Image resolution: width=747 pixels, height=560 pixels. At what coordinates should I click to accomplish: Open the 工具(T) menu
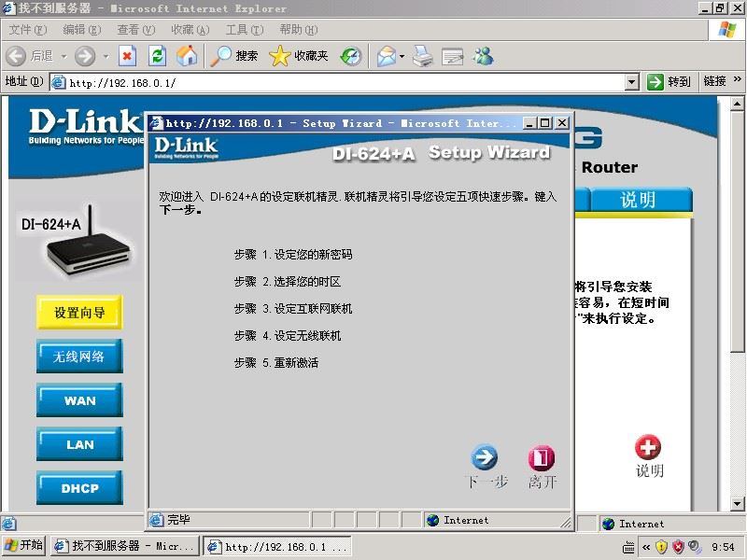click(x=245, y=30)
